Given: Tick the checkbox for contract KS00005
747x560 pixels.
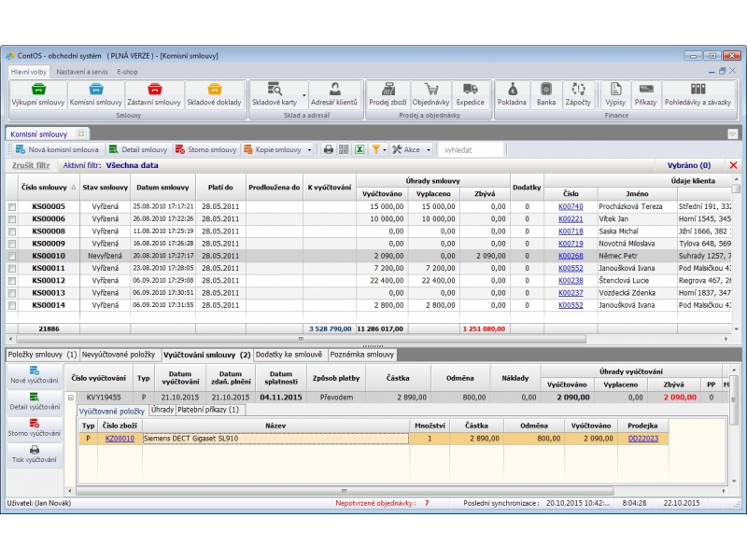Looking at the screenshot, I should (12, 206).
